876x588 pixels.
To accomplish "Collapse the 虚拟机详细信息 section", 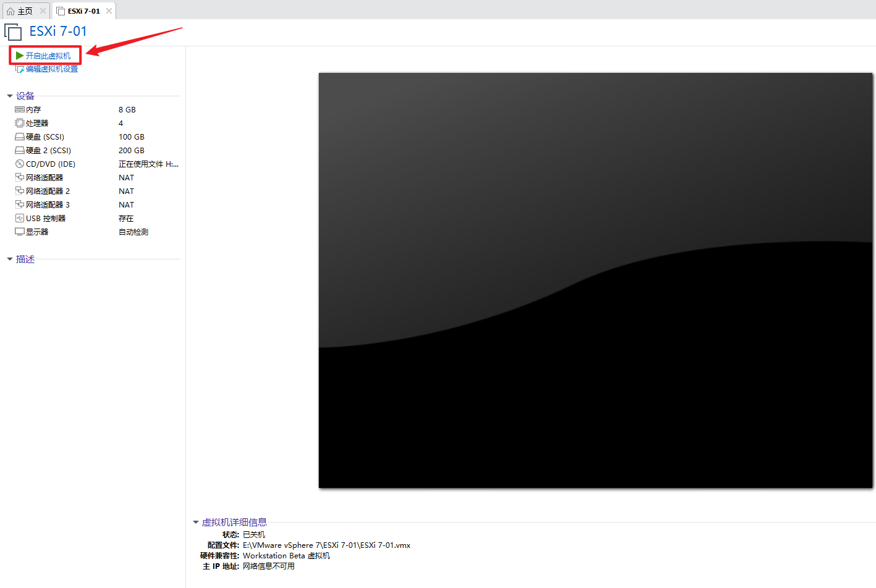I will point(196,523).
